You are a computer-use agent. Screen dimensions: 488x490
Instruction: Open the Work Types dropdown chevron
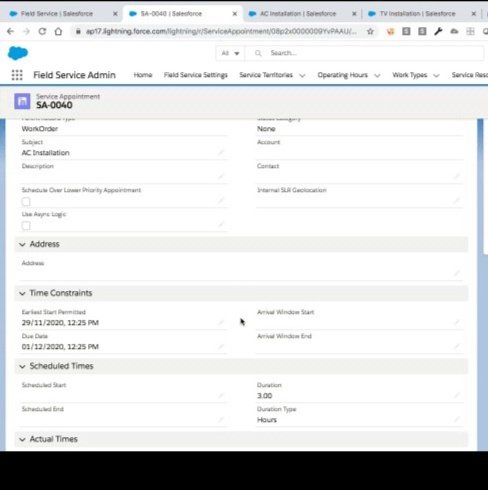436,75
